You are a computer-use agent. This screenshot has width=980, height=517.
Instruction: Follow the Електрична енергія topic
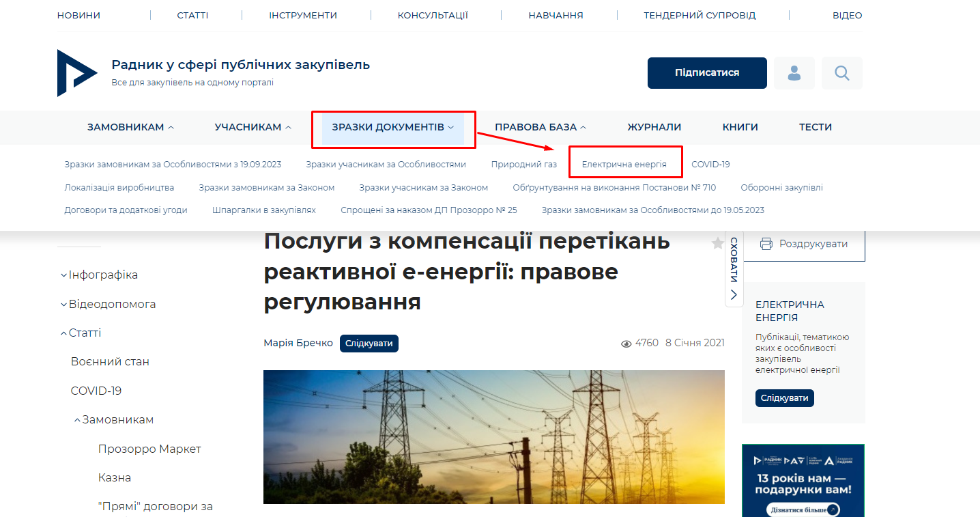pos(784,398)
